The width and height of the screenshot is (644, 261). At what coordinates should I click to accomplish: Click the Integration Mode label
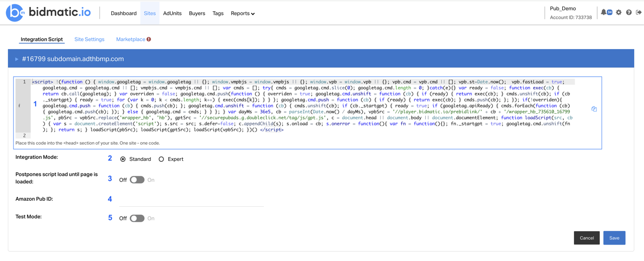click(x=36, y=157)
